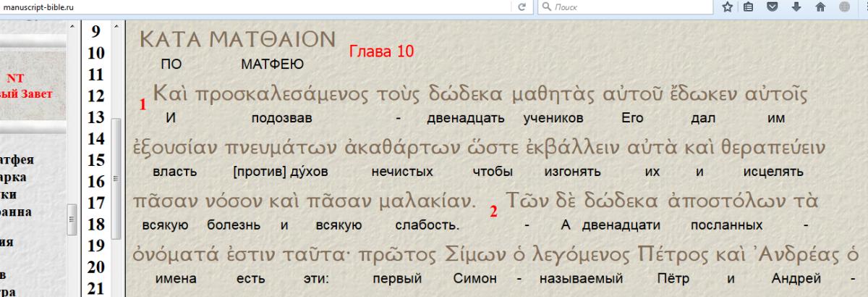Open chapter 18 from the chapter list
Viewport: 868px width, 297px height.
tap(95, 225)
